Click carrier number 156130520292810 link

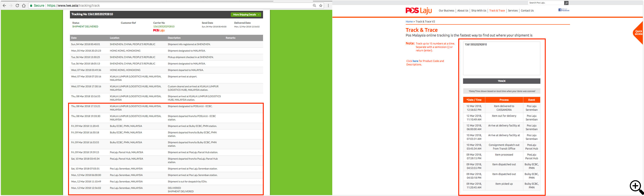(x=164, y=26)
